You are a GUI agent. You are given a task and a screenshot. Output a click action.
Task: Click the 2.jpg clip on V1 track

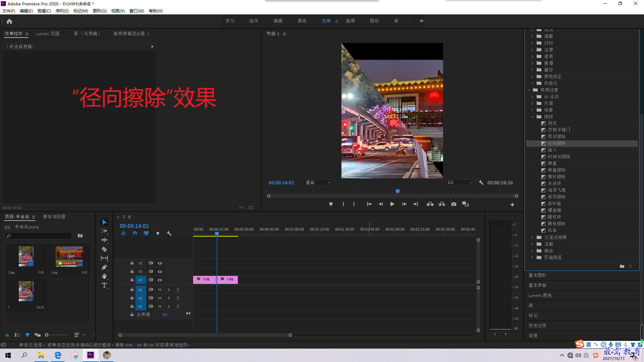point(204,280)
